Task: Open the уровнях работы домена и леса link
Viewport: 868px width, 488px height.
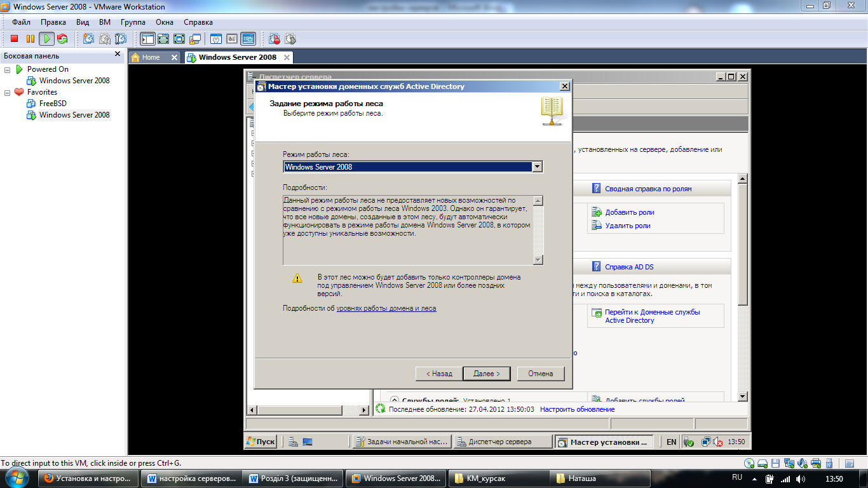Action: 386,308
